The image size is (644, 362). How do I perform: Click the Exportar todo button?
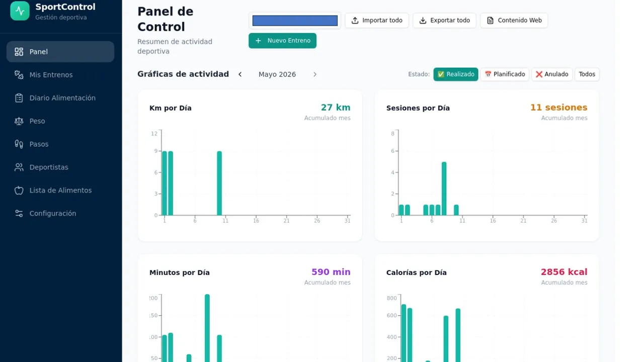pyautogui.click(x=444, y=21)
